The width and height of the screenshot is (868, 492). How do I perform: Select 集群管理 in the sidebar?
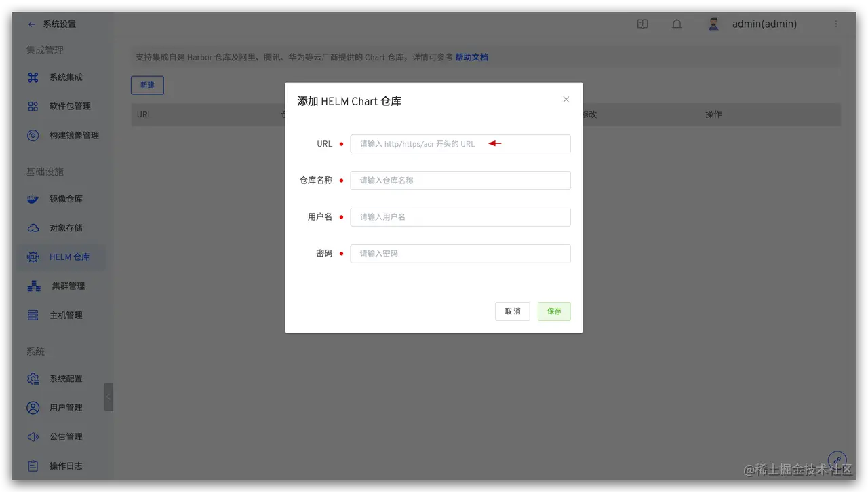point(68,286)
